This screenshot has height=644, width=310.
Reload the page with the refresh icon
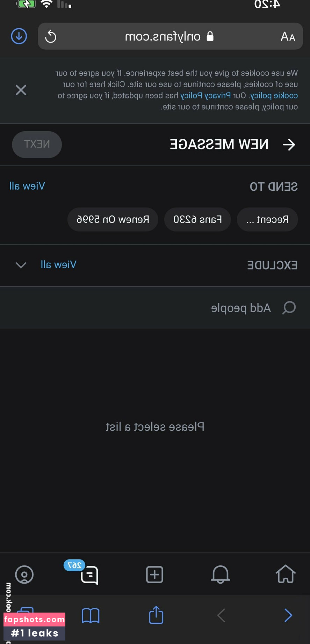click(x=51, y=36)
